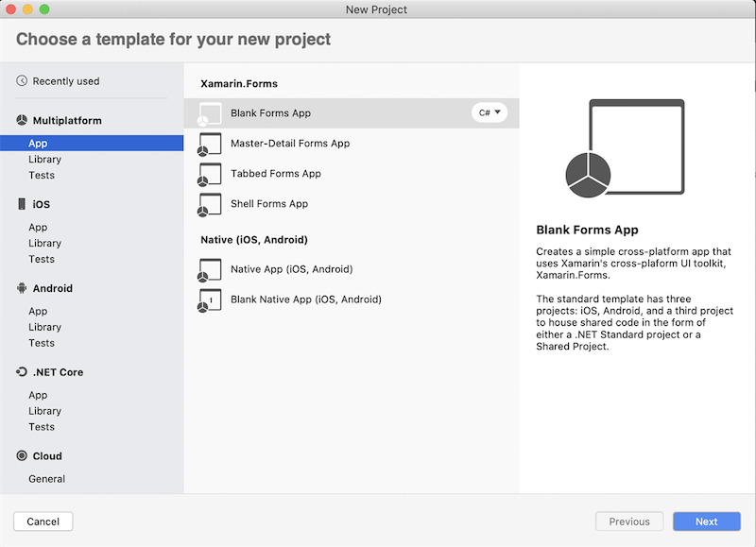756x547 pixels.
Task: Click the Xamarin.Forms section header
Action: [x=239, y=83]
